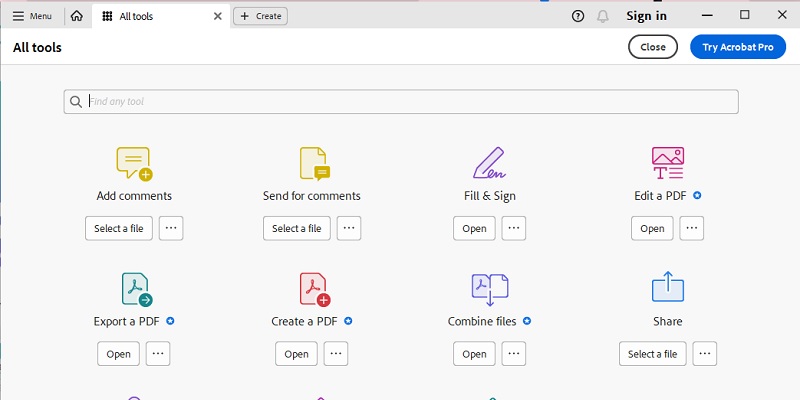The image size is (800, 400).
Task: Click the Edit a PDF label
Action: pyautogui.click(x=660, y=196)
